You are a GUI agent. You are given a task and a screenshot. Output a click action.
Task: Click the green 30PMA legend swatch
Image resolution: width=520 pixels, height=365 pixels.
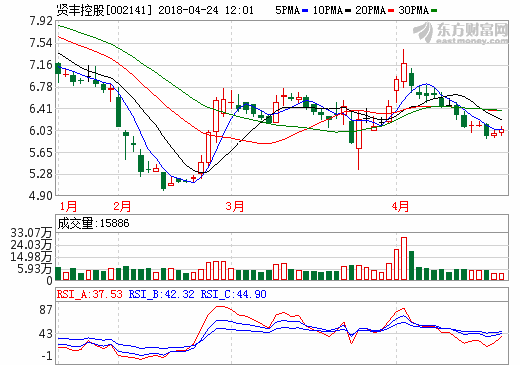(x=434, y=11)
